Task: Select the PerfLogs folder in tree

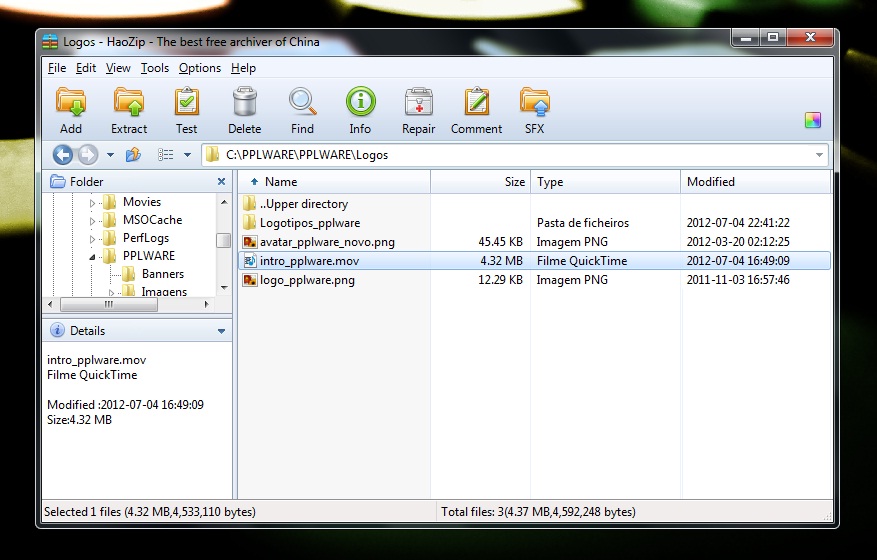Action: pos(146,238)
